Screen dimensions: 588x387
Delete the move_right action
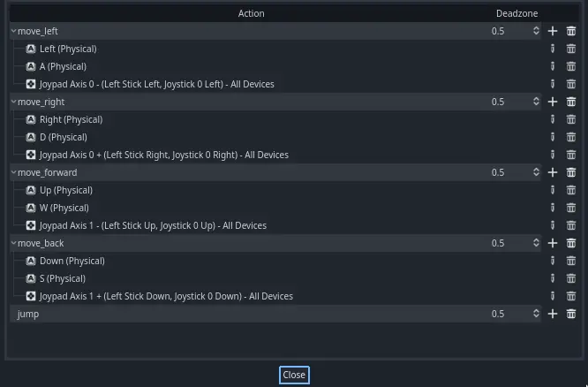coord(571,102)
